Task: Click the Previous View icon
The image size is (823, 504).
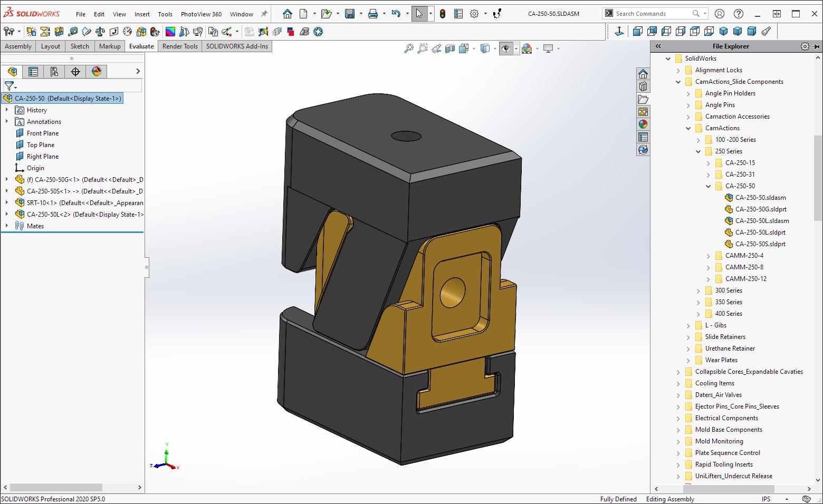Action: [436, 49]
